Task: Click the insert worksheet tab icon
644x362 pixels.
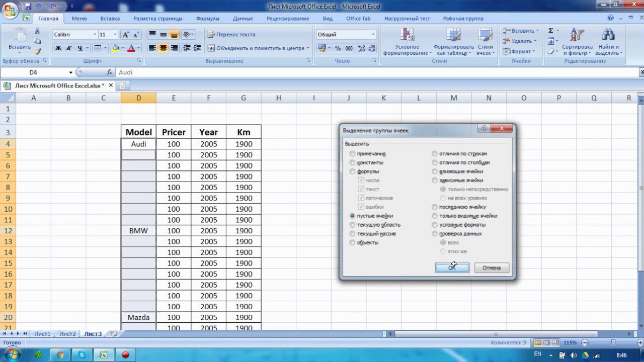Action: 114,333
